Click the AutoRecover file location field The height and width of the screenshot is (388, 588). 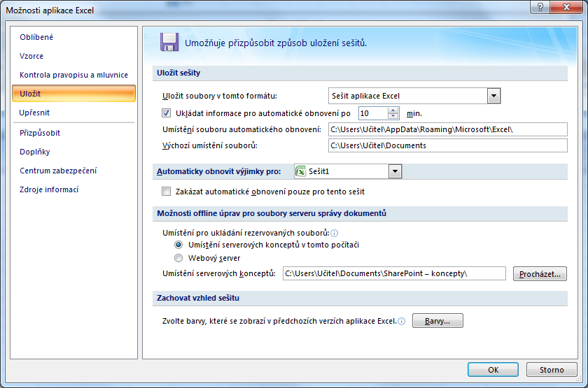[x=448, y=129]
